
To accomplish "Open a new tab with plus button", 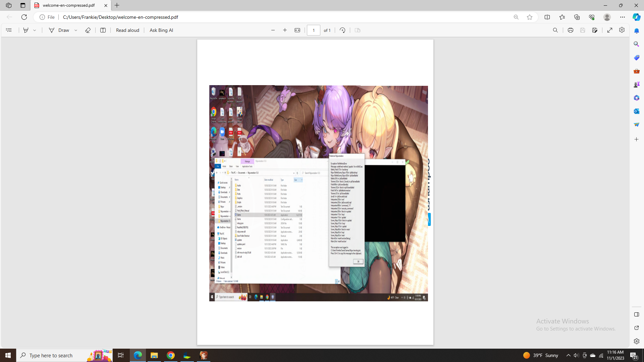I will (x=117, y=5).
